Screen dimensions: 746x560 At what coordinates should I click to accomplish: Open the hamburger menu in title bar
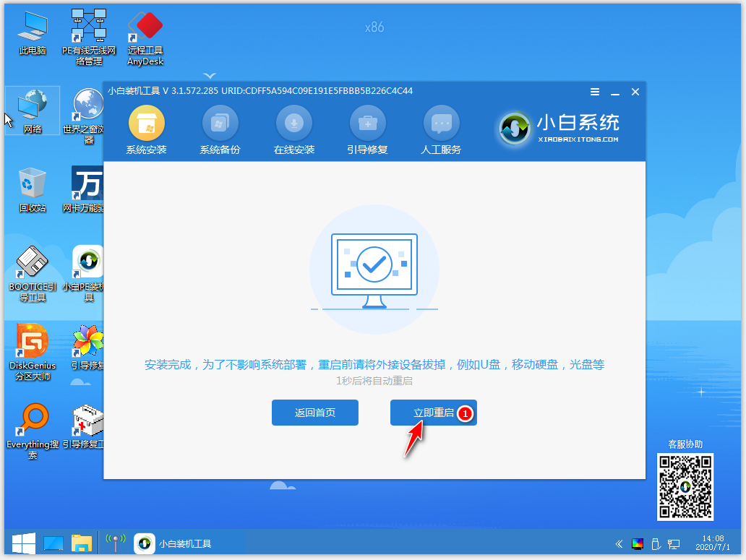click(x=595, y=92)
